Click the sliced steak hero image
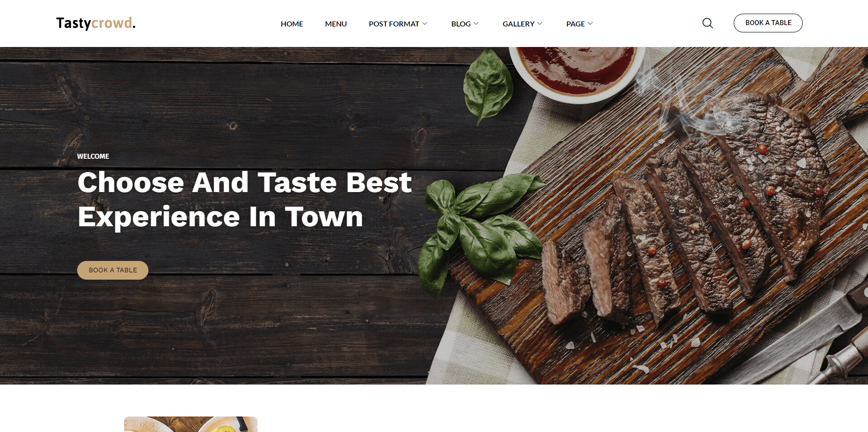 point(685,219)
